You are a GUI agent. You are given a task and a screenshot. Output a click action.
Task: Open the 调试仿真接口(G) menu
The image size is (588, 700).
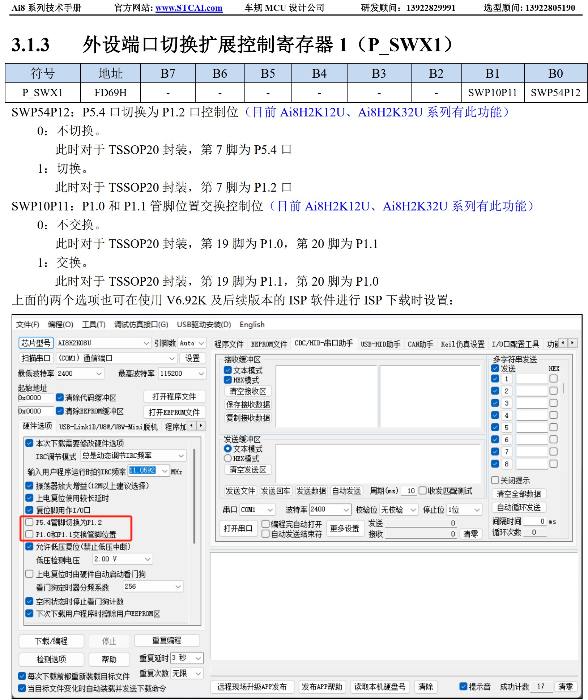141,324
